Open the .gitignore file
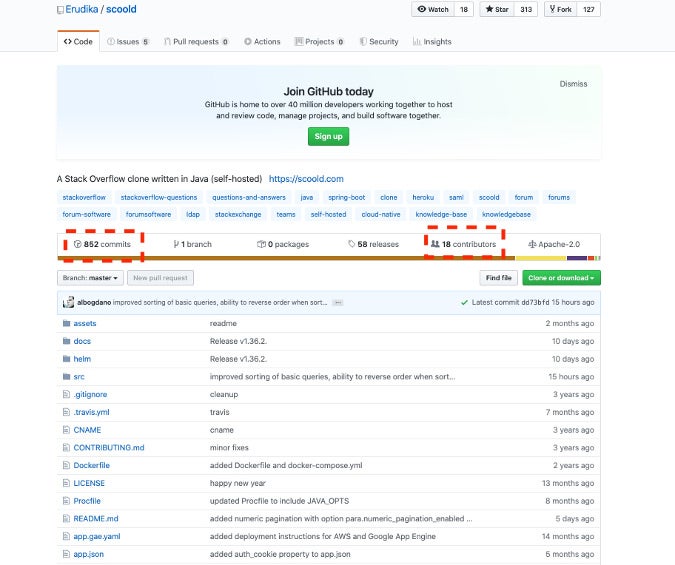Image resolution: width=675 pixels, height=565 pixels. coord(90,394)
